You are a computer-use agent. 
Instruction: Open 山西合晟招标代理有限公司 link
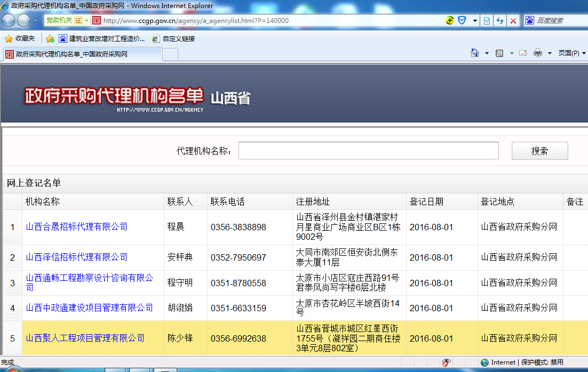pos(76,227)
